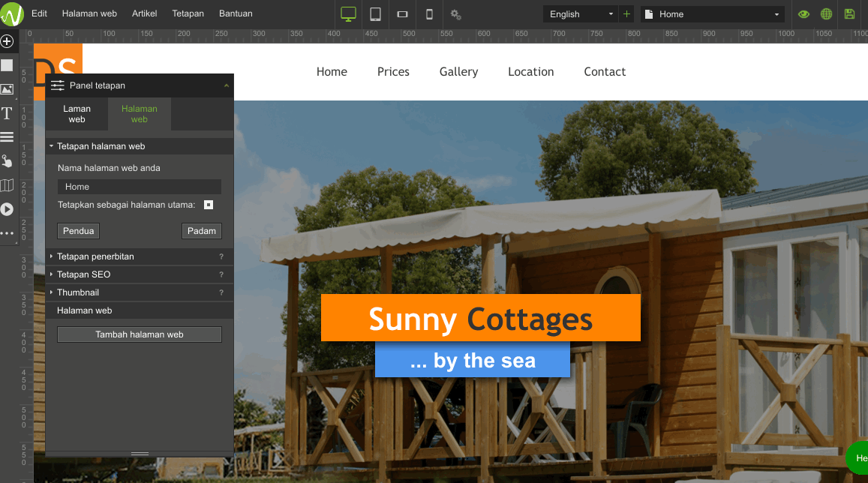Switch to mobile phone view

[429, 14]
